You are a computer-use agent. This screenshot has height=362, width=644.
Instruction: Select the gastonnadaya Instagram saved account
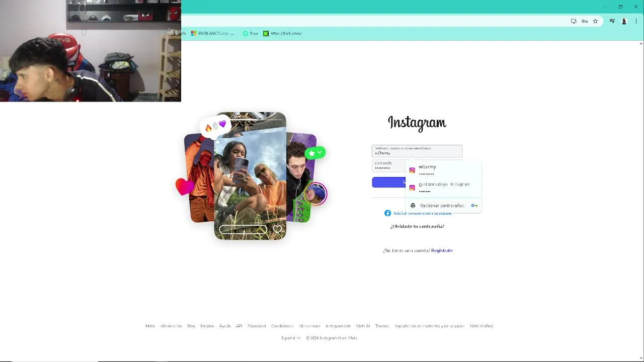coord(443,188)
